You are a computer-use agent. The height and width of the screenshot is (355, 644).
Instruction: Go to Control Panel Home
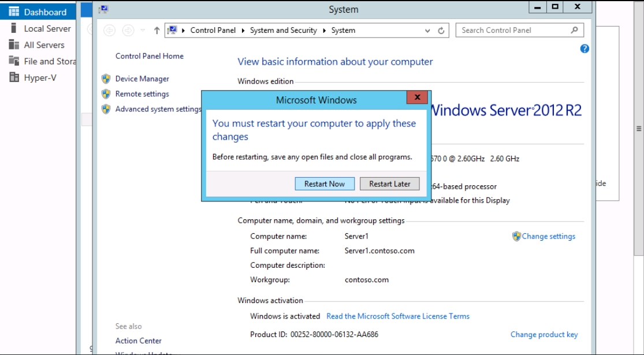tap(150, 56)
